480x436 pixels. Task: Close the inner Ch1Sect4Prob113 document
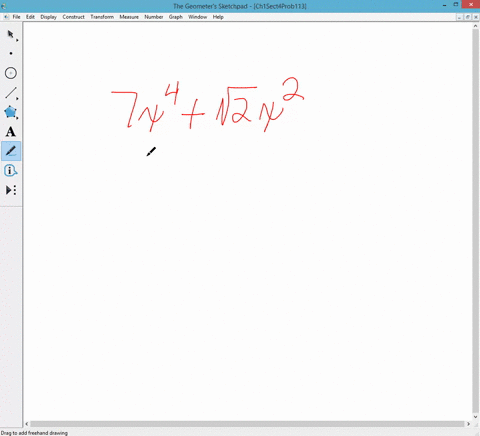coord(476,17)
